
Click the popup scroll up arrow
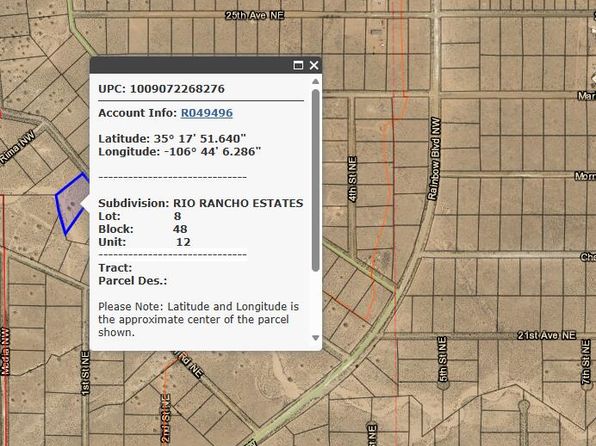[315, 81]
